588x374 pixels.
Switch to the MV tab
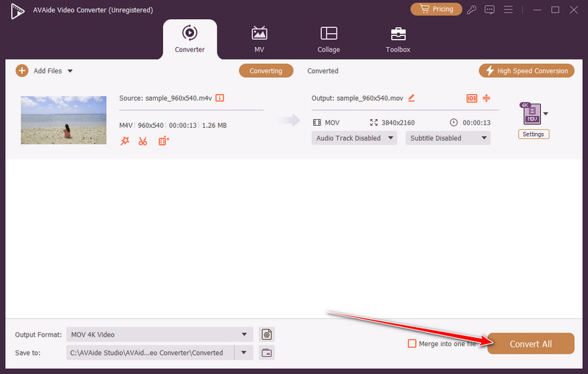259,39
